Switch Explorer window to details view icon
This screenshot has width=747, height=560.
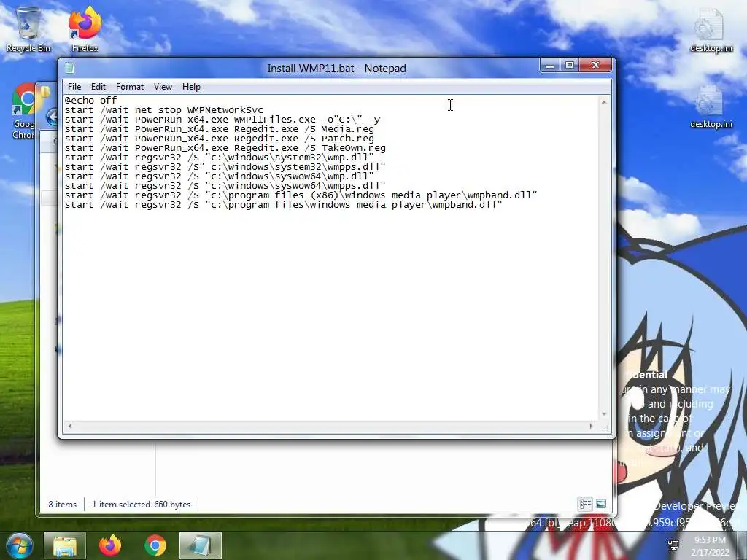[x=585, y=504]
